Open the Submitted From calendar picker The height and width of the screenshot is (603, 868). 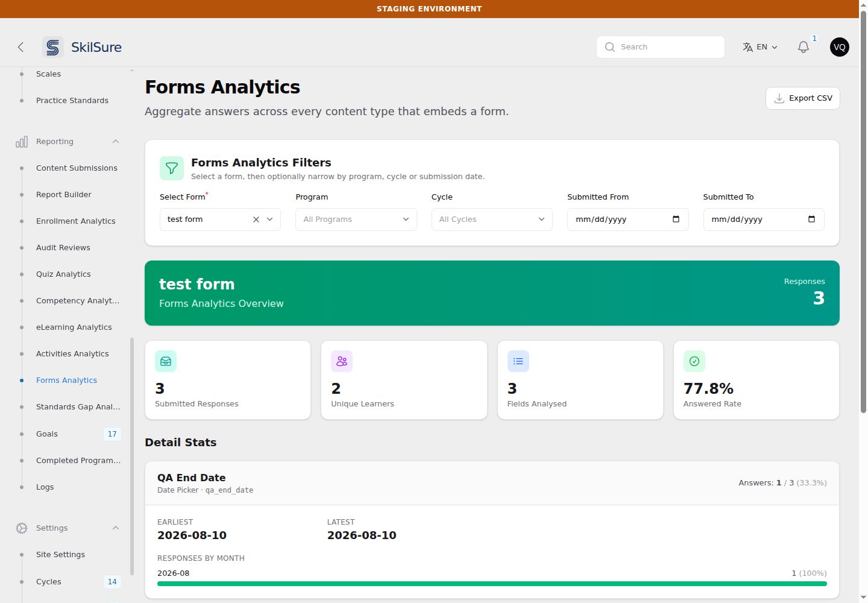point(676,219)
